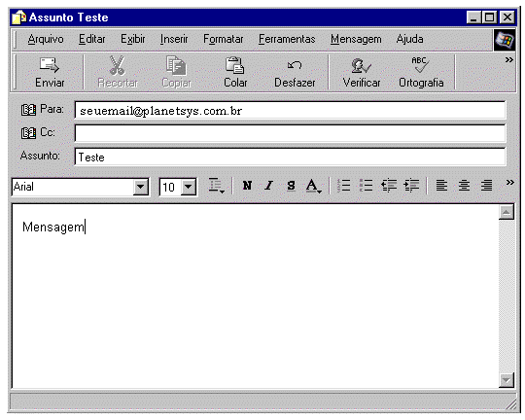The image size is (525, 420).
Task: Click the Para recipient field
Action: pyautogui.click(x=290, y=110)
